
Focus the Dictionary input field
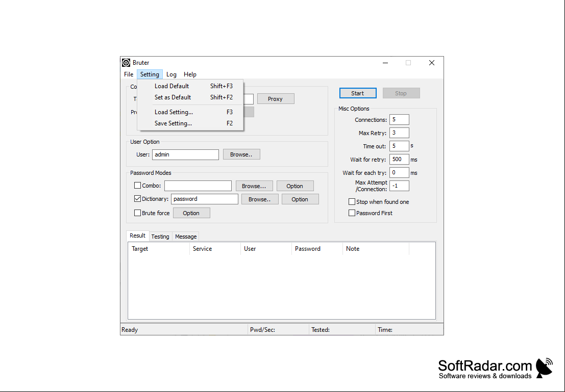click(x=204, y=199)
